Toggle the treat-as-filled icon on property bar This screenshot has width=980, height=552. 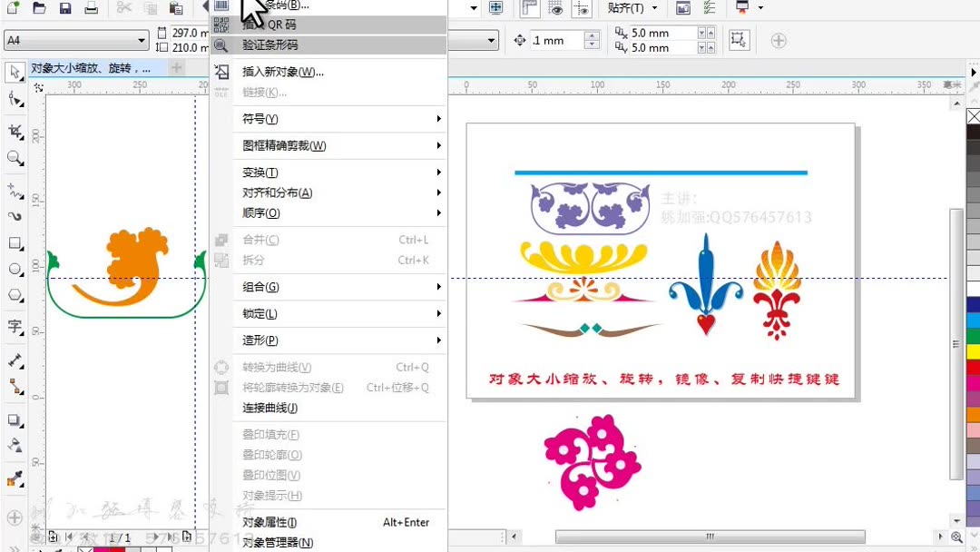(738, 39)
